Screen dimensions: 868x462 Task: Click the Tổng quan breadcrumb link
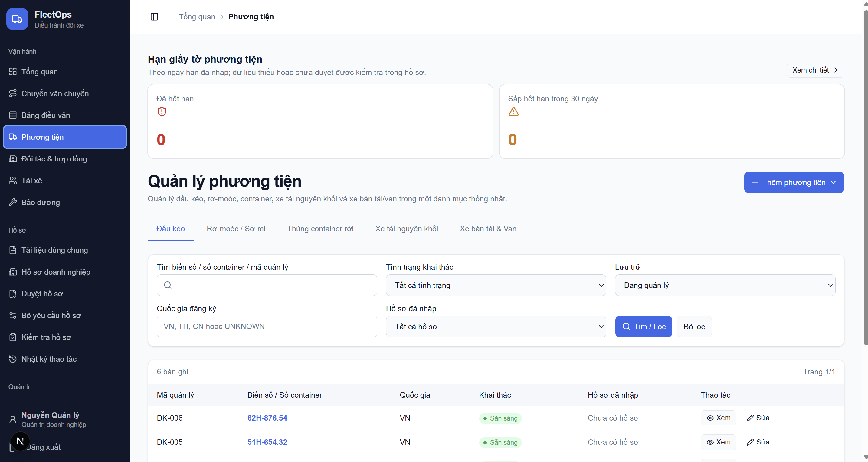point(197,17)
